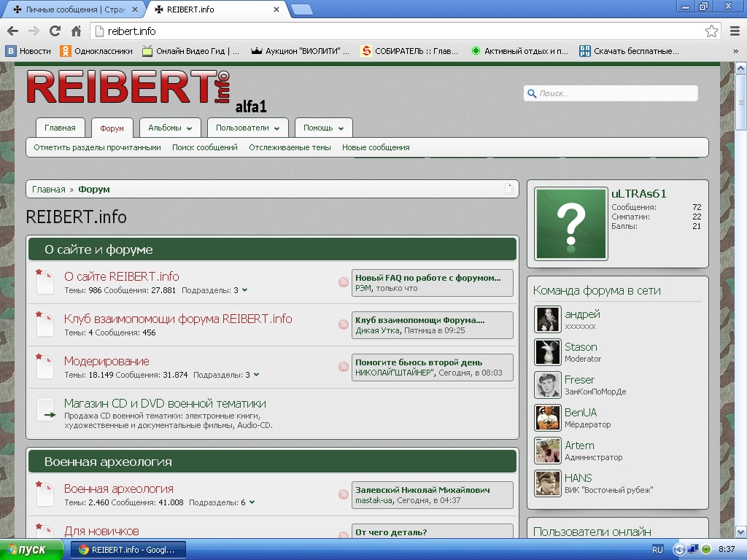Open a new browser tab
The height and width of the screenshot is (560, 747).
(301, 9)
